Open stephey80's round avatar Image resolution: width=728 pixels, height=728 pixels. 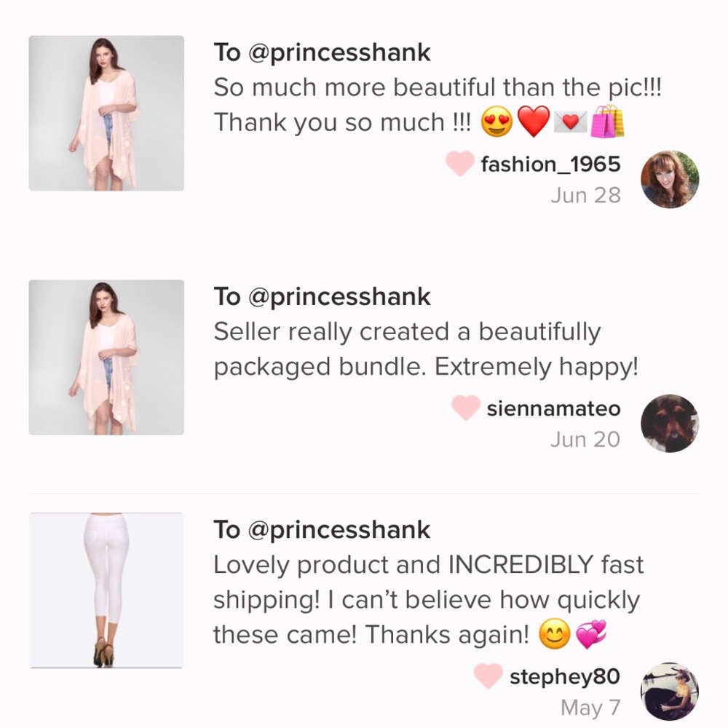[670, 692]
